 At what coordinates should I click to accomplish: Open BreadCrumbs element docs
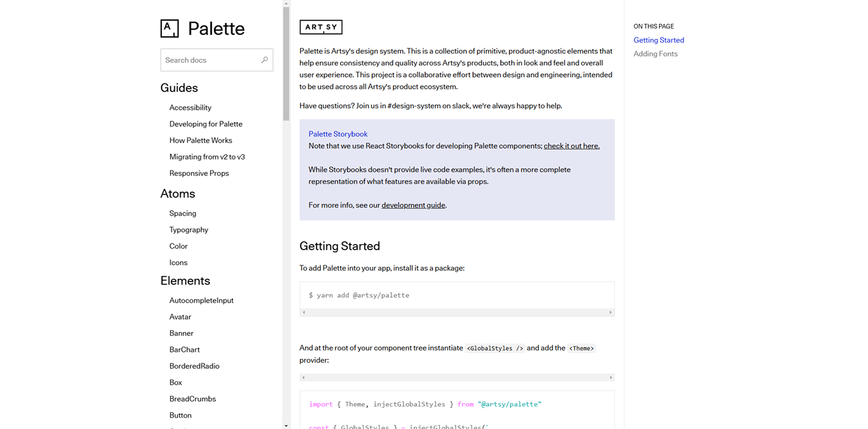coord(192,399)
